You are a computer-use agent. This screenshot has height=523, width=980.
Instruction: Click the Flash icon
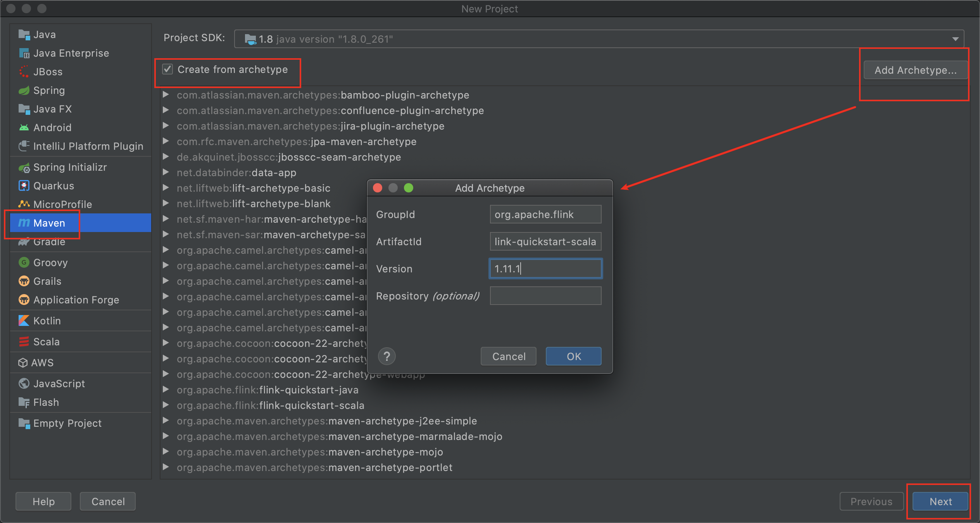click(x=24, y=402)
